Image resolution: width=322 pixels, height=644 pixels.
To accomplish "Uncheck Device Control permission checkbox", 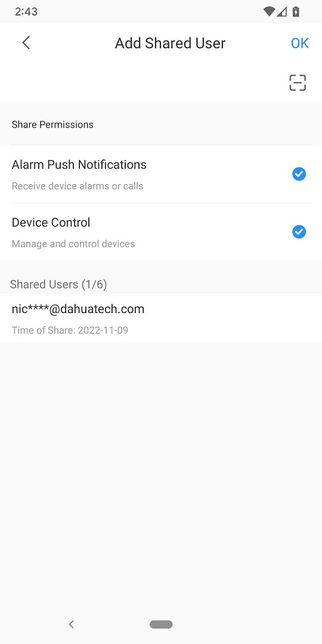I will pos(299,232).
